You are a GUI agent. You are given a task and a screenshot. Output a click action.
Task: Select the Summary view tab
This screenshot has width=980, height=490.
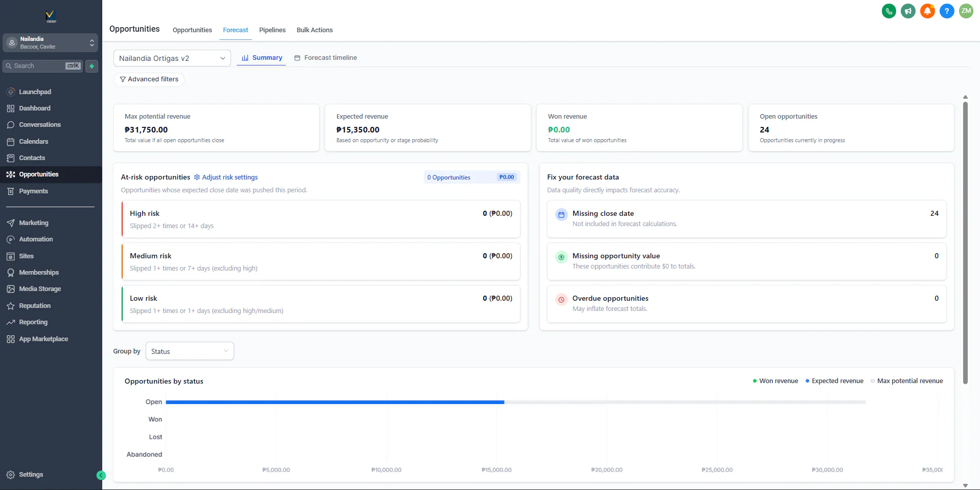point(262,58)
